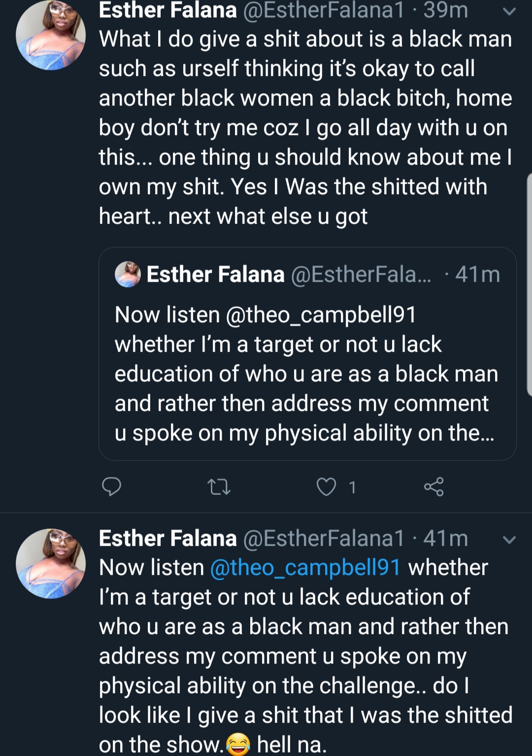
Task: Tap the small avatar inside the quoted tweet
Action: (x=128, y=274)
